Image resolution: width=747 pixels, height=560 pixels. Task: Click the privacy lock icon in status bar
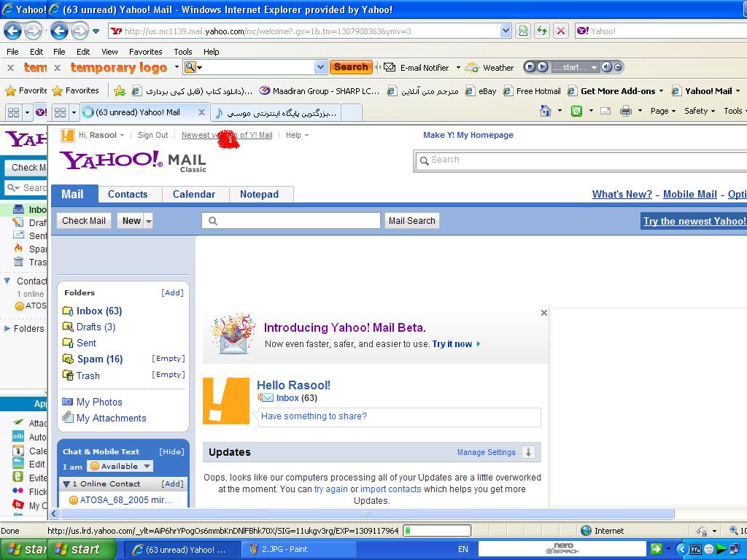click(x=702, y=531)
